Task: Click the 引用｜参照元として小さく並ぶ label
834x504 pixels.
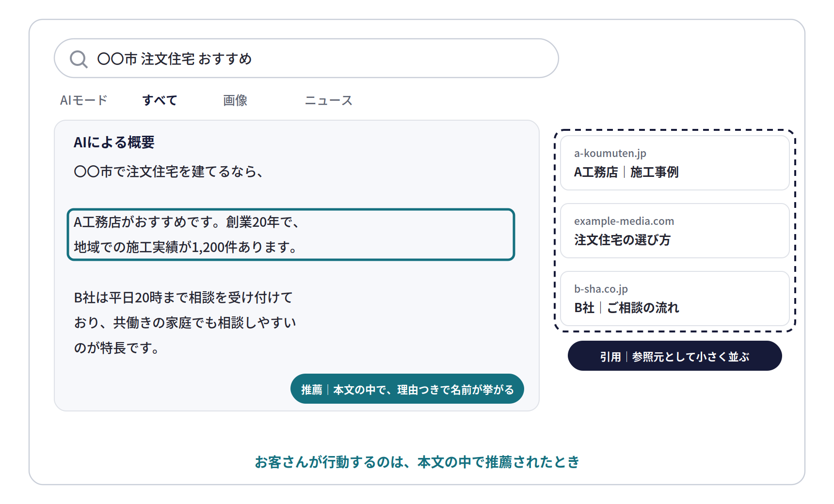Action: (675, 356)
